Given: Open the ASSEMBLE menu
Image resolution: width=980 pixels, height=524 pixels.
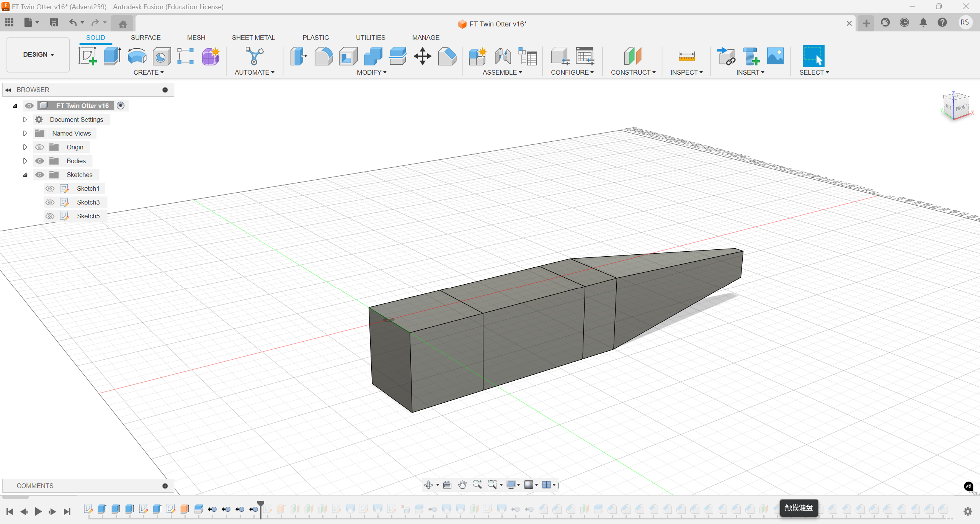Looking at the screenshot, I should (x=502, y=72).
